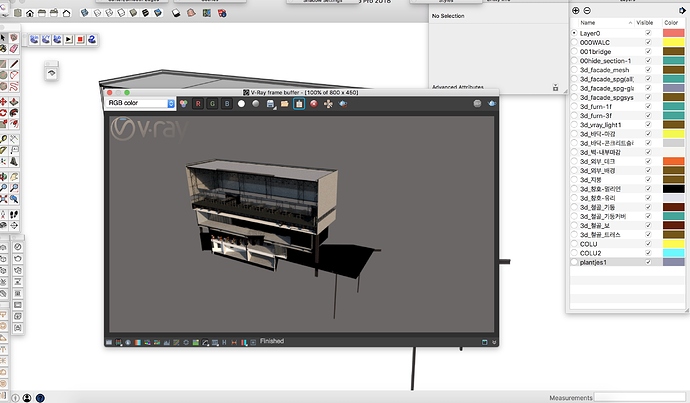Change Layer0 red color swatch
Screen dimensions: 690x403
[674, 33]
